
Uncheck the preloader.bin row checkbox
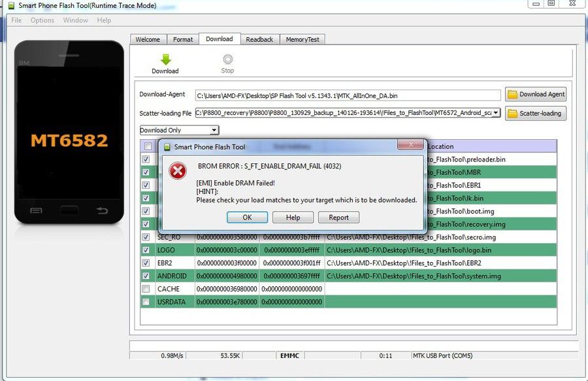pos(146,159)
